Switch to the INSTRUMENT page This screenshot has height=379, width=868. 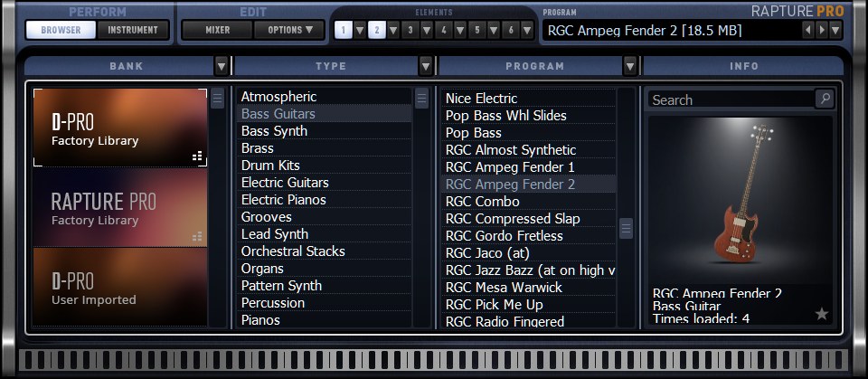click(133, 30)
